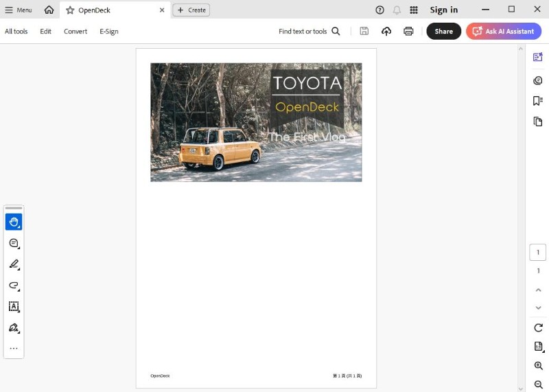Go to the next page arrow

coord(538,308)
